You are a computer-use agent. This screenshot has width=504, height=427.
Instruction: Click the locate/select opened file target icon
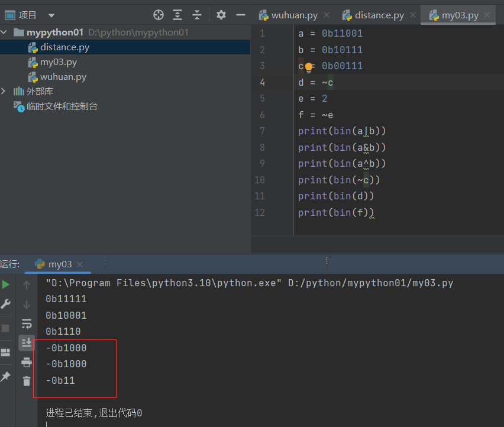(158, 15)
